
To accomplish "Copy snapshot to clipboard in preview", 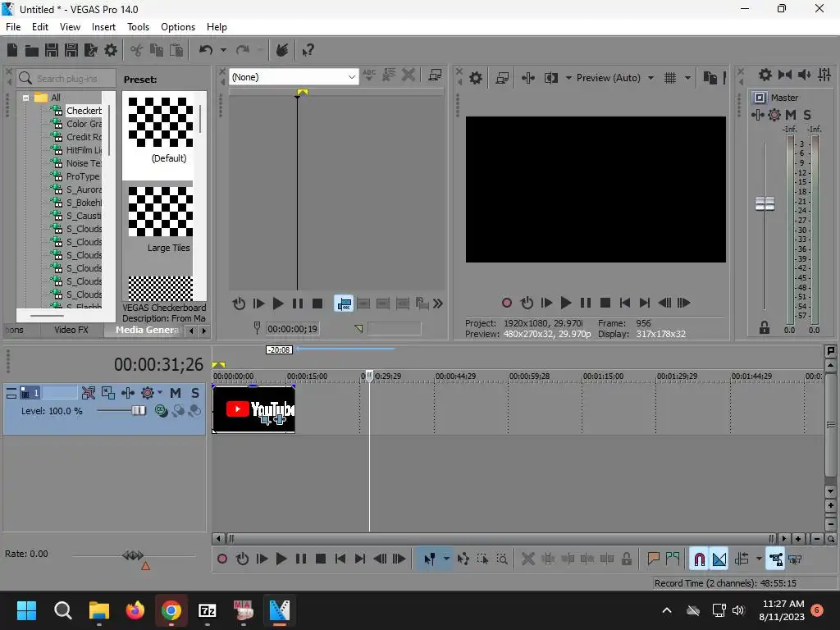I will (x=710, y=78).
